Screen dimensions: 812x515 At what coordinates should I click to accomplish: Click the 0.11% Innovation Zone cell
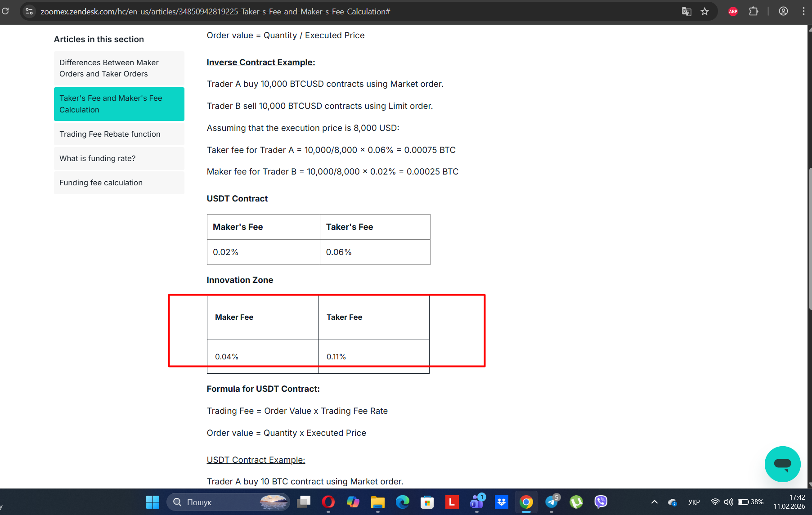[374, 357]
